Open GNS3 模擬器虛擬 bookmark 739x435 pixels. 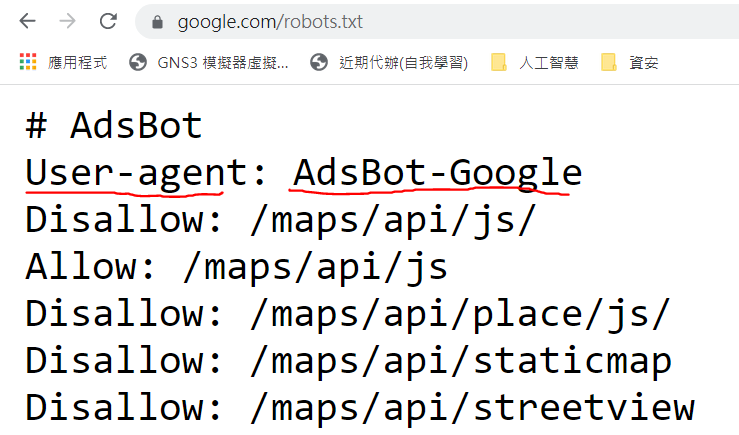click(x=223, y=63)
